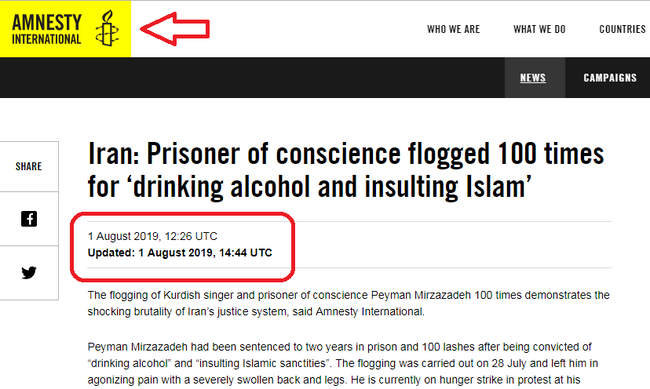Switch to the Campaigns tab
Image resolution: width=650 pixels, height=389 pixels.
click(x=610, y=78)
